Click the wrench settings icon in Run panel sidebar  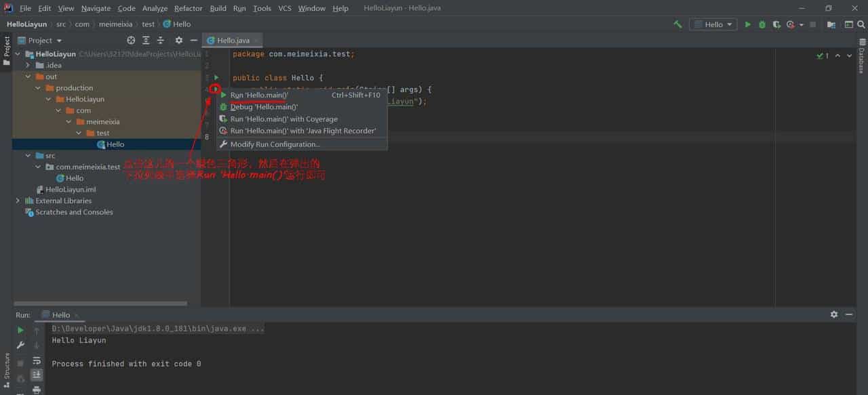pos(20,345)
